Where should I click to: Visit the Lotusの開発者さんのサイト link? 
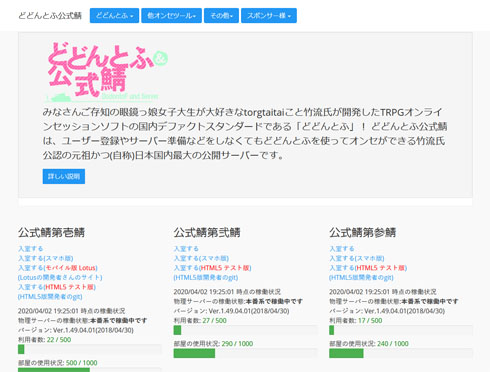(x=60, y=277)
